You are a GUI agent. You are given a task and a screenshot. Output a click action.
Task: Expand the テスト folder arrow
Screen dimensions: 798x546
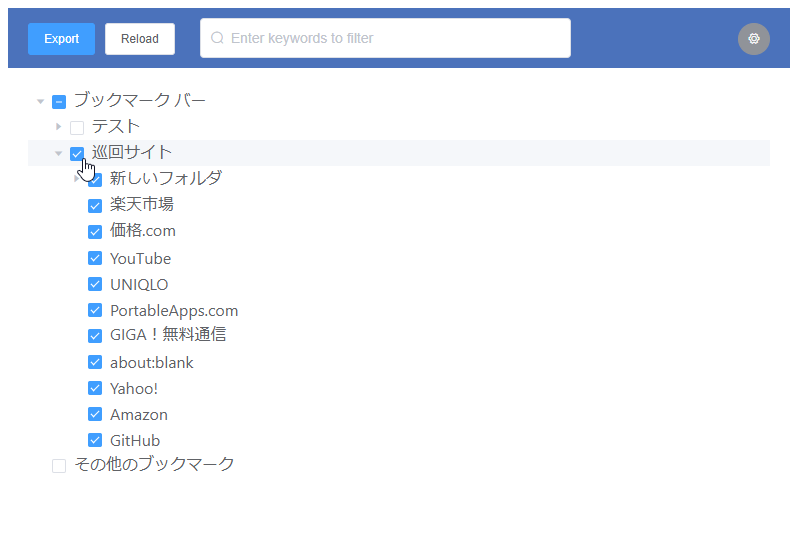[x=59, y=126]
